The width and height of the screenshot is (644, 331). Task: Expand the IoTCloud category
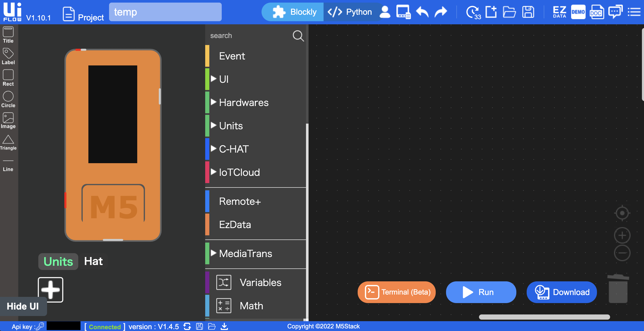pyautogui.click(x=239, y=172)
